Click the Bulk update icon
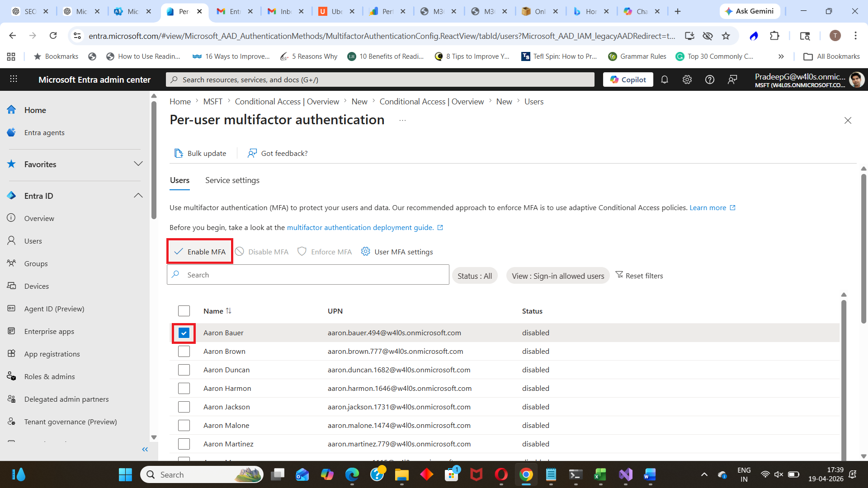 click(x=179, y=153)
